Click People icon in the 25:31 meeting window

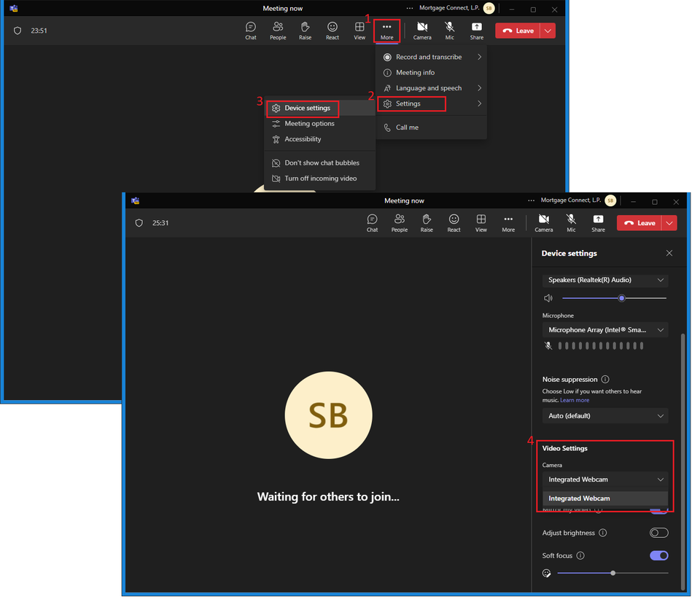point(399,222)
